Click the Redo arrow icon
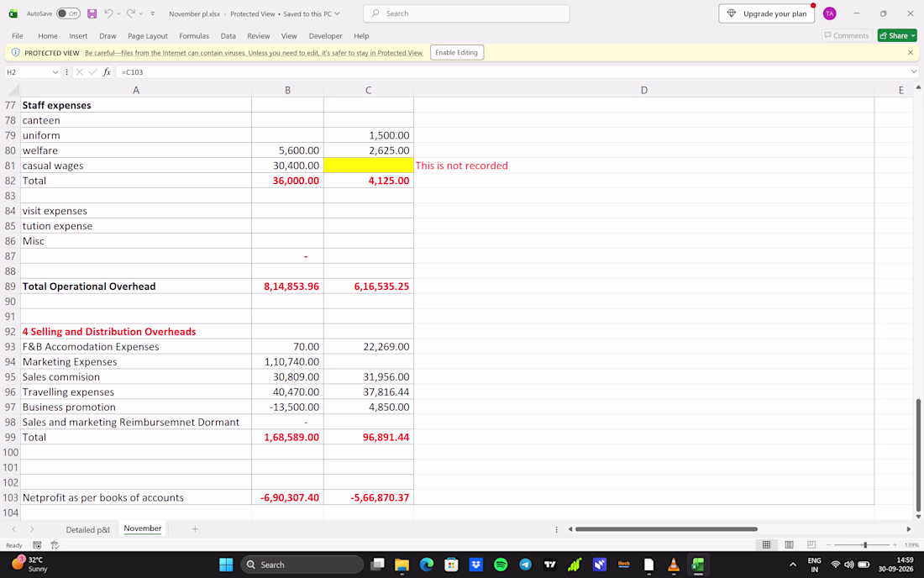The width and height of the screenshot is (924, 578). pyautogui.click(x=131, y=13)
